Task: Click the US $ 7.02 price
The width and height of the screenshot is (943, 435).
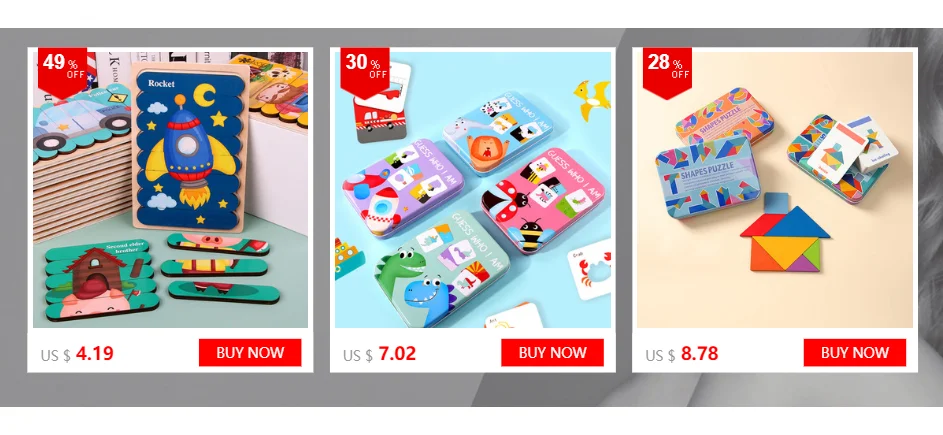Action: click(379, 354)
